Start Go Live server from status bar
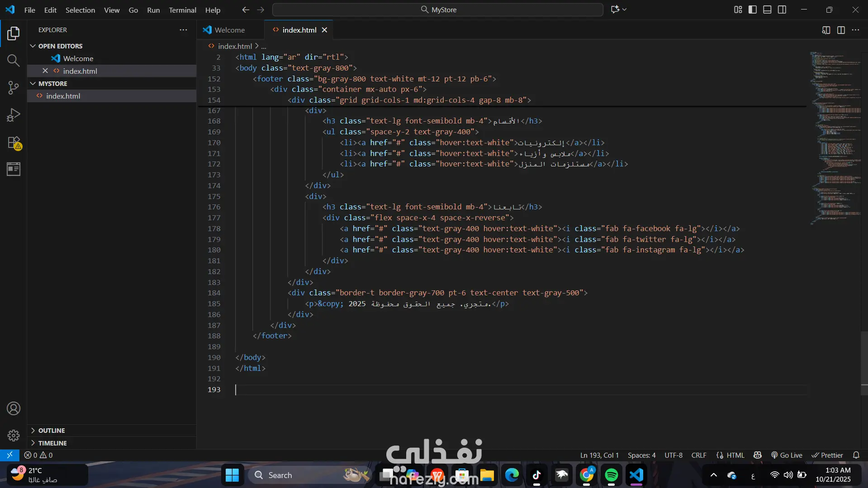Viewport: 868px width, 488px height. pyautogui.click(x=787, y=455)
